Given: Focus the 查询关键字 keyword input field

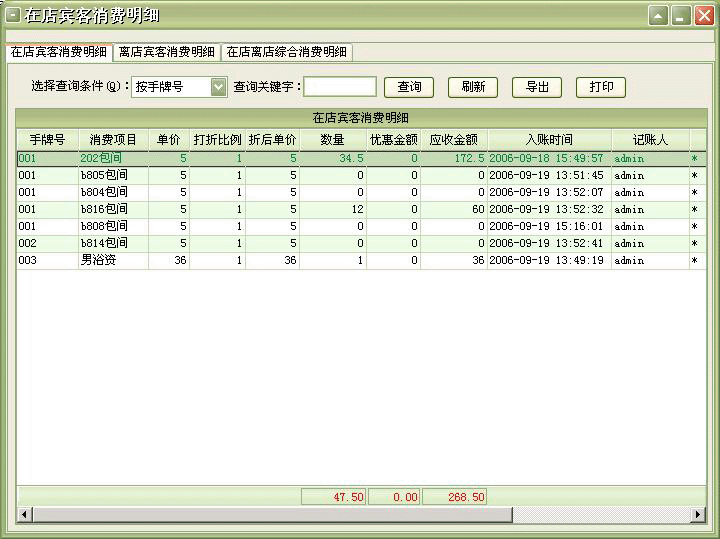Looking at the screenshot, I should point(340,87).
